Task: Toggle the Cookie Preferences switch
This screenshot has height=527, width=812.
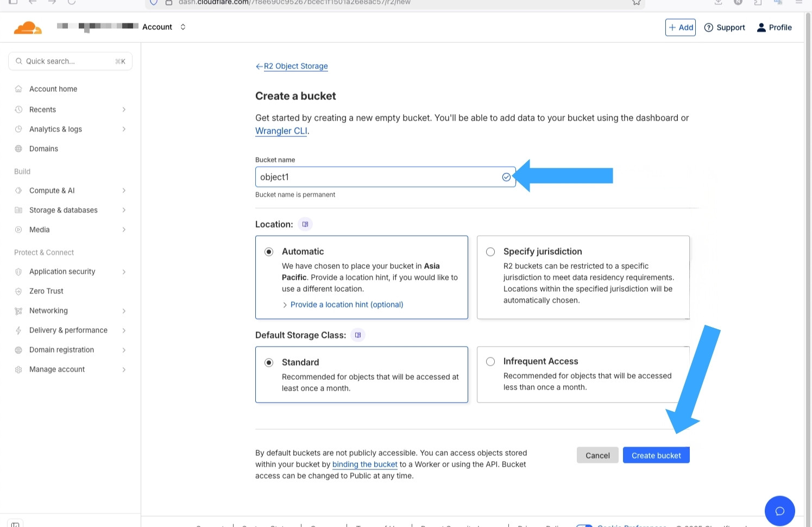Action: (x=584, y=525)
